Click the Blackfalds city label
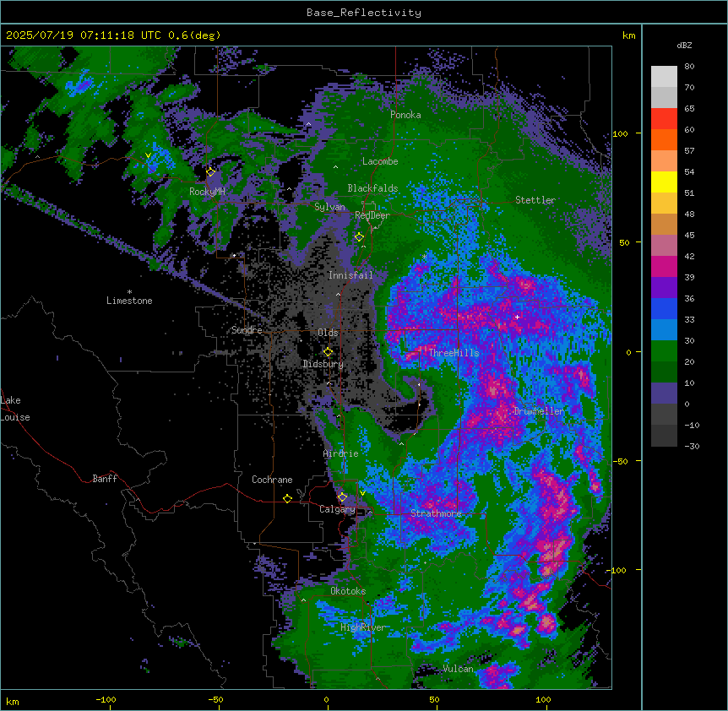 coord(372,188)
